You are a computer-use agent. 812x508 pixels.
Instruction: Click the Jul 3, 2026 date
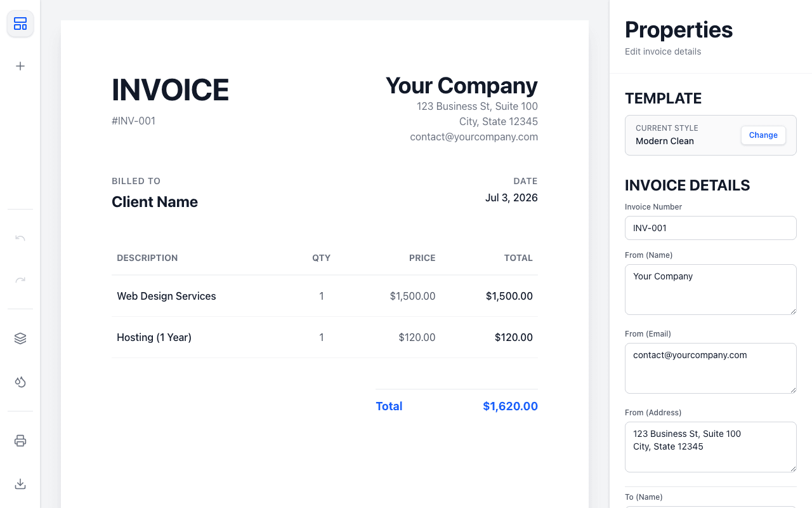(x=511, y=197)
